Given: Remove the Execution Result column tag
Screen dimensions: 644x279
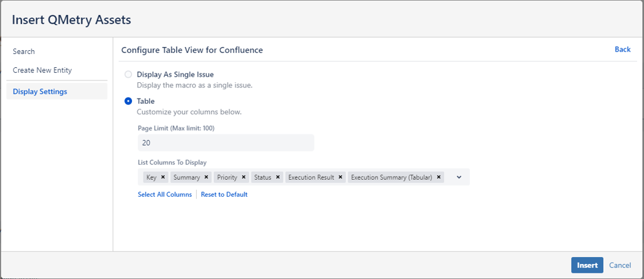Looking at the screenshot, I should click(341, 177).
